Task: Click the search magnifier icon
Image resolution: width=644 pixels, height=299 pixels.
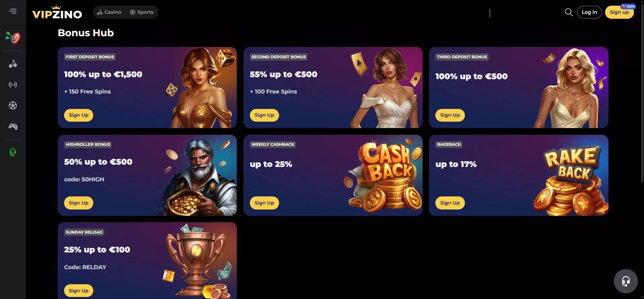Action: pos(569,12)
